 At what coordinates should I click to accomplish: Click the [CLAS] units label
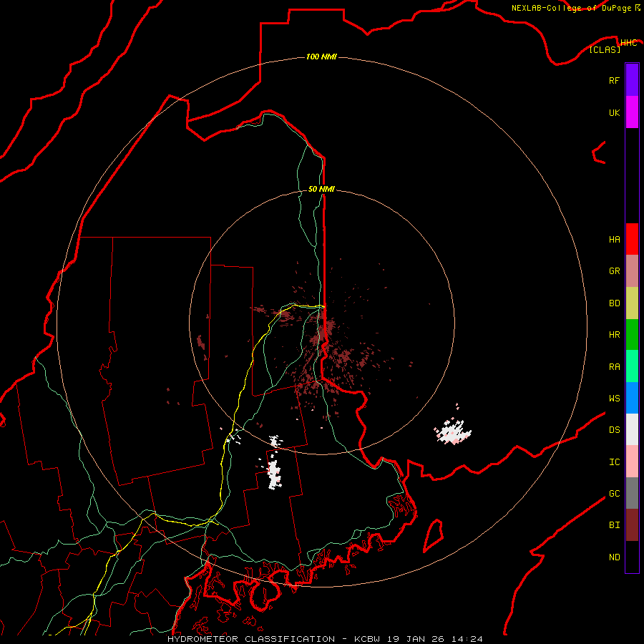605,49
